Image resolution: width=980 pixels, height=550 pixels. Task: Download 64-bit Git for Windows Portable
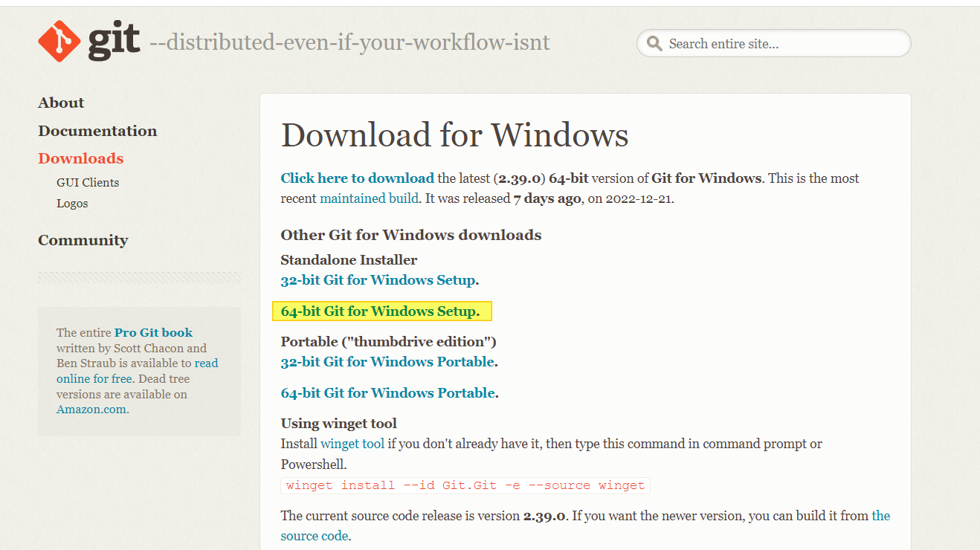click(388, 393)
